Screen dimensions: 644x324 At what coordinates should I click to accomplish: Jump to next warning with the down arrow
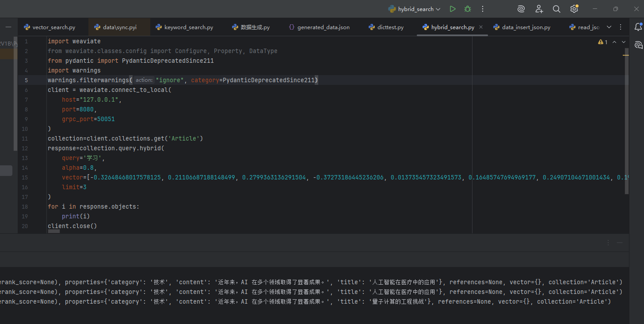click(x=623, y=42)
